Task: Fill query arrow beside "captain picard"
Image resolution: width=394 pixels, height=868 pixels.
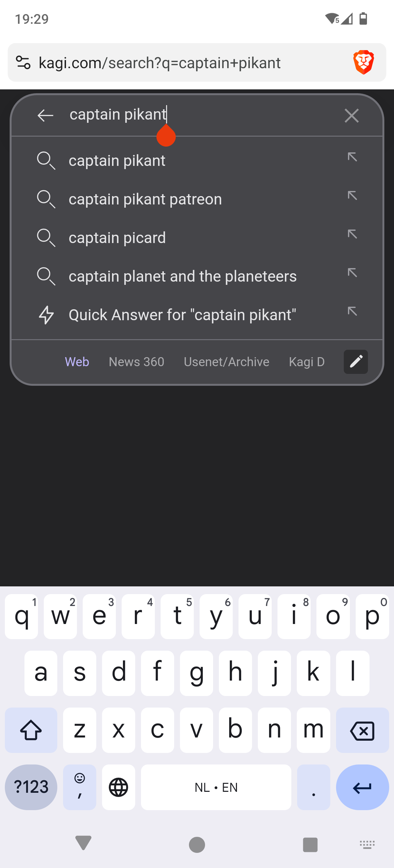Action: point(352,234)
